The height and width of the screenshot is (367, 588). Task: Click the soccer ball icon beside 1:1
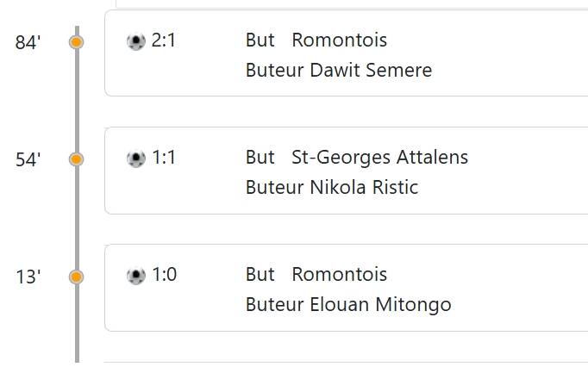[136, 159]
